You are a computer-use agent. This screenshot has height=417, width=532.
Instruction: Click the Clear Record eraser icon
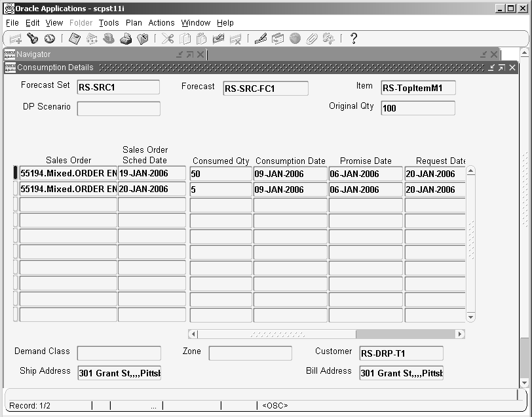(218, 39)
